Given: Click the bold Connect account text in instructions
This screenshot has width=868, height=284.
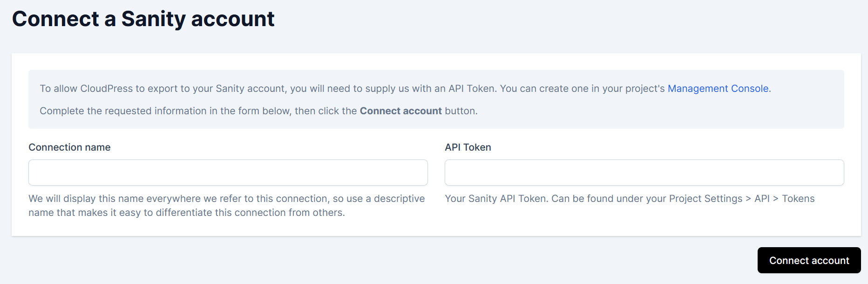Looking at the screenshot, I should [400, 111].
